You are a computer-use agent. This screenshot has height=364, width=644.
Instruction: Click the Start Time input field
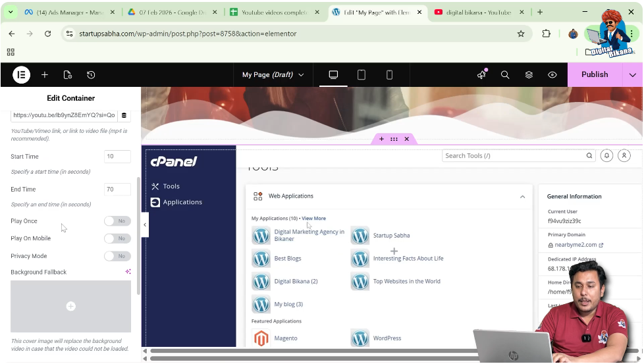117,157
